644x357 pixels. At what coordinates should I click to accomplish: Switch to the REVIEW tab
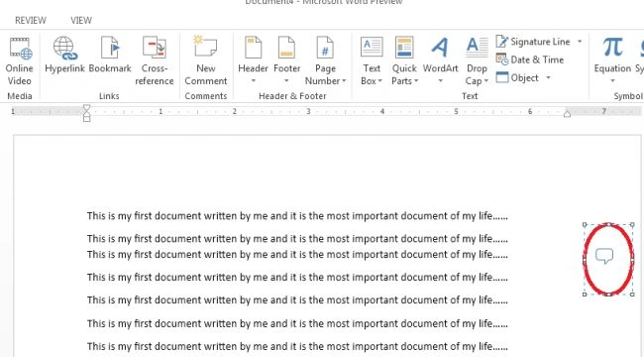31,20
